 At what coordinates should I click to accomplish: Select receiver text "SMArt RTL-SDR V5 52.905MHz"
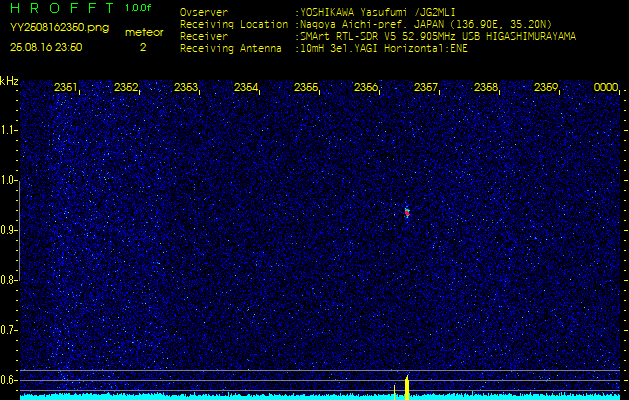(x=384, y=37)
